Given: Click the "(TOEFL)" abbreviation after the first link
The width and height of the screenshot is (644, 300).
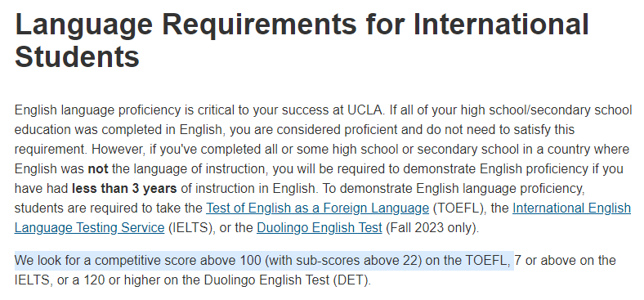Looking at the screenshot, I should [x=459, y=208].
